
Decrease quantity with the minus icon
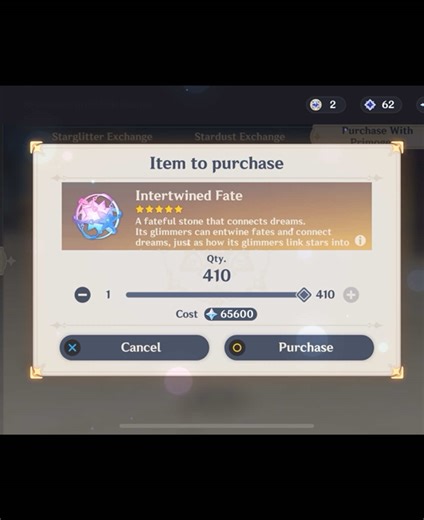(x=82, y=295)
